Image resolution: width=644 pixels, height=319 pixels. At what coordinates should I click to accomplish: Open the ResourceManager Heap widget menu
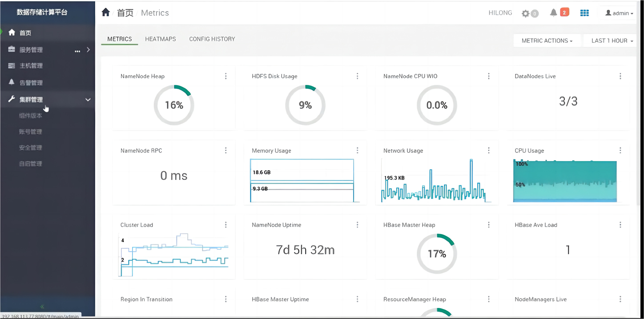click(x=489, y=299)
